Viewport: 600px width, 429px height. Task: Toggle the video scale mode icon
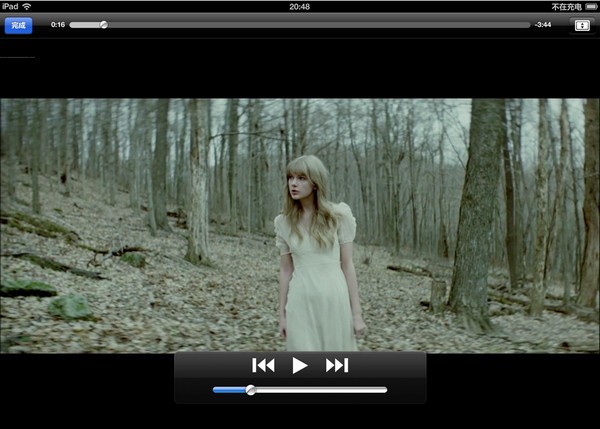tap(582, 25)
